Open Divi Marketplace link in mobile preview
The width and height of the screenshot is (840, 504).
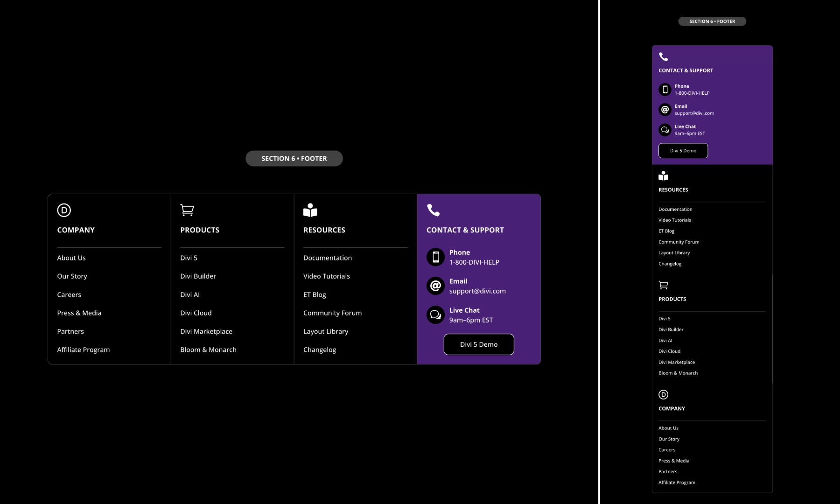(x=677, y=362)
